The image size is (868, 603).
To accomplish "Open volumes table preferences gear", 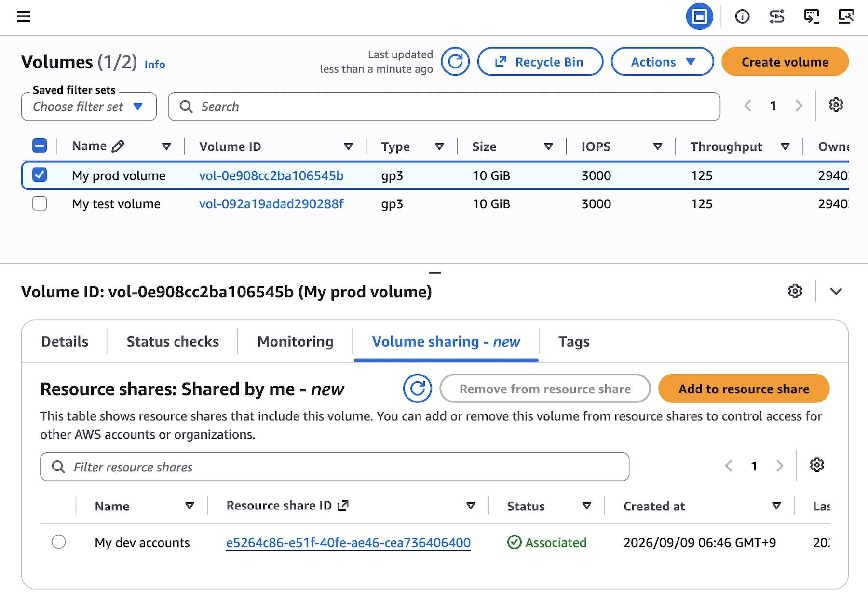I will (x=836, y=105).
